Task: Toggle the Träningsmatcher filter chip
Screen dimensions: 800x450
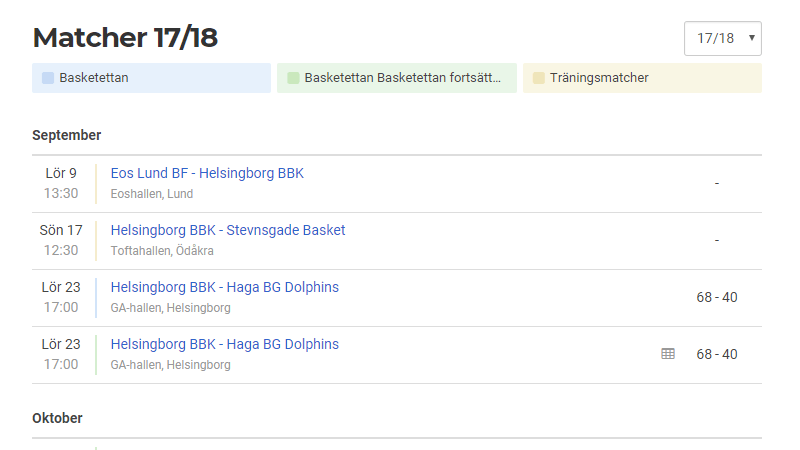Action: point(642,78)
